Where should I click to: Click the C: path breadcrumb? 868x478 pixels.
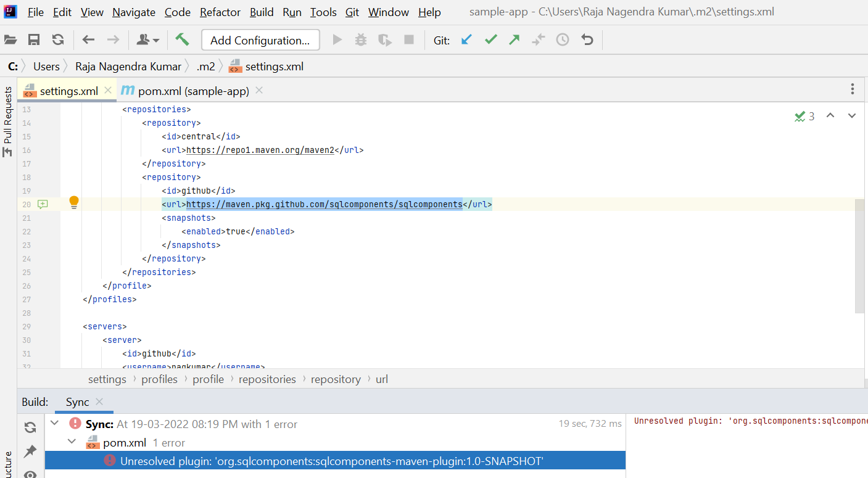[13, 67]
